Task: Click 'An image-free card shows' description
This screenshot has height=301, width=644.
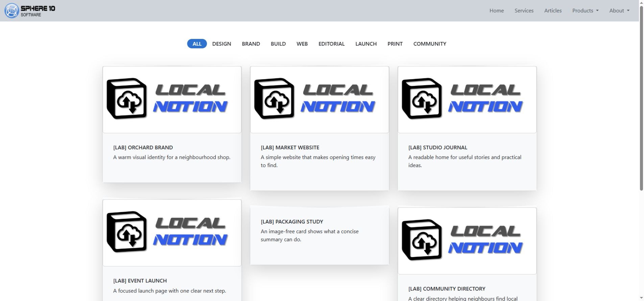Action: 310,235
